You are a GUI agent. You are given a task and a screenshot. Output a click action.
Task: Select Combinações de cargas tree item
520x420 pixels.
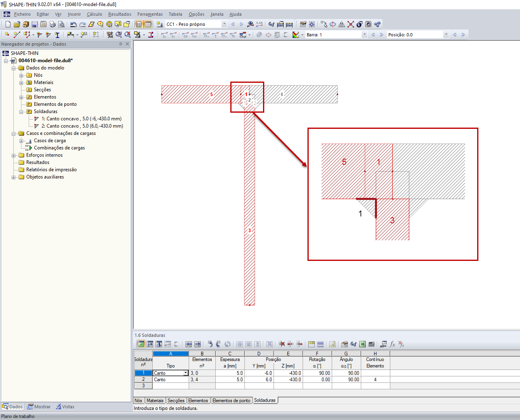click(59, 148)
